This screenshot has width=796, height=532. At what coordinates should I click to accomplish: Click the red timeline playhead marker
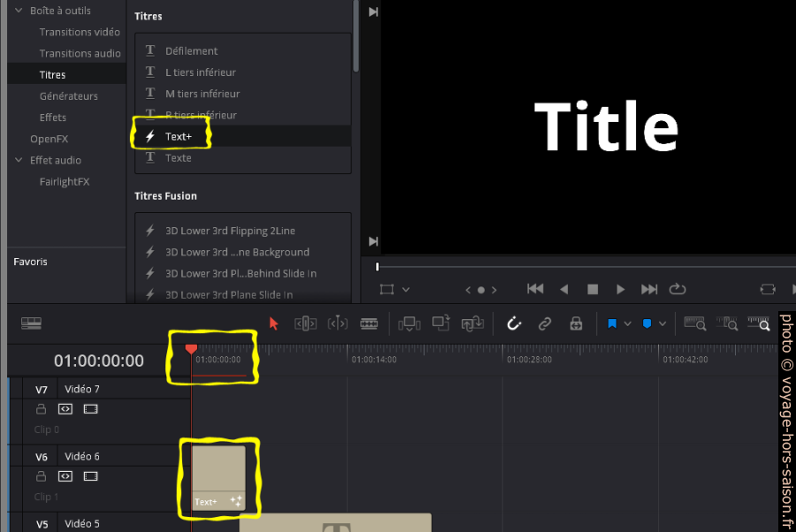pos(191,349)
